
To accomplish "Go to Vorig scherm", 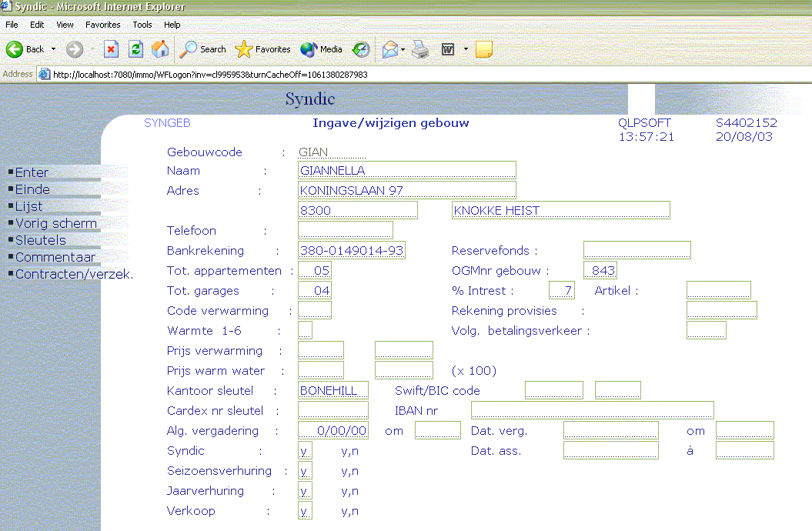I will 56,223.
